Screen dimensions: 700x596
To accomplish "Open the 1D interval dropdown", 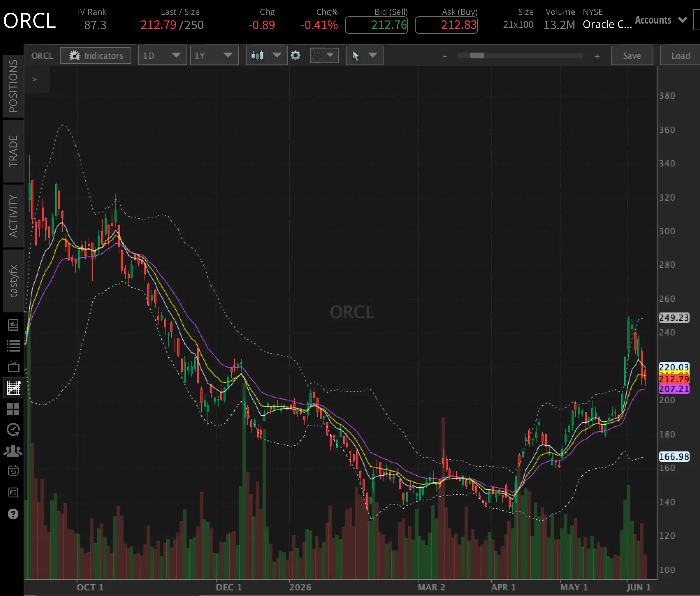I will pos(162,55).
